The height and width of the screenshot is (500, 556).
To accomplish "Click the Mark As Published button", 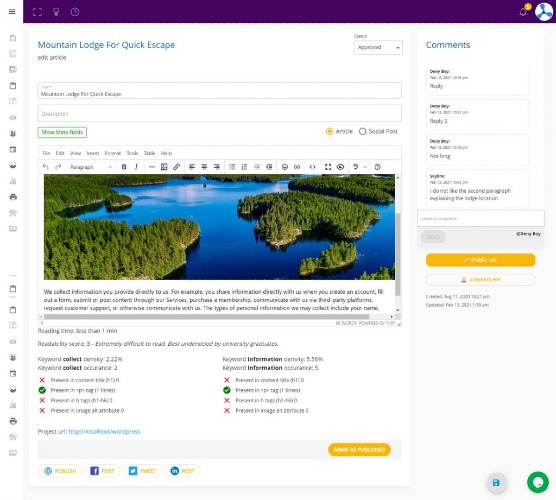I will coord(359,450).
